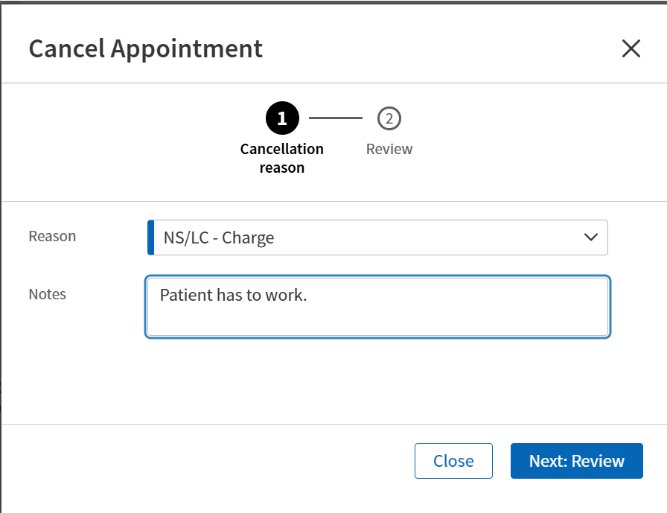This screenshot has height=513, width=667.
Task: Proceed with the Next: Review button
Action: (x=576, y=461)
